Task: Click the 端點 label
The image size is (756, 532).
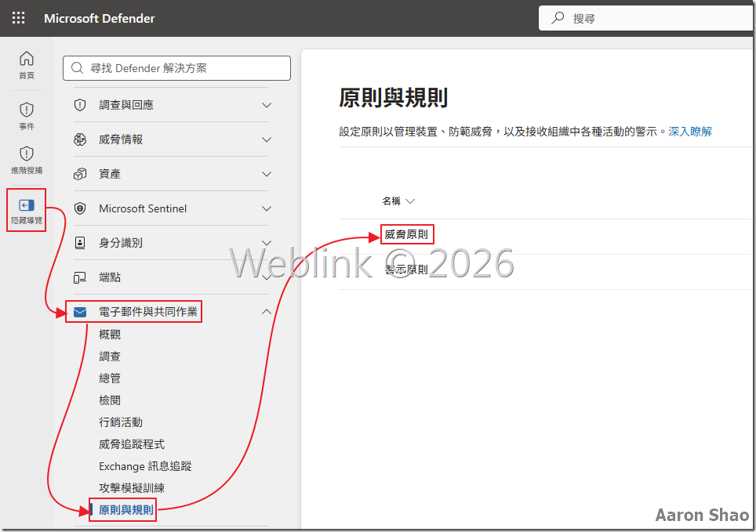Action: pos(110,277)
